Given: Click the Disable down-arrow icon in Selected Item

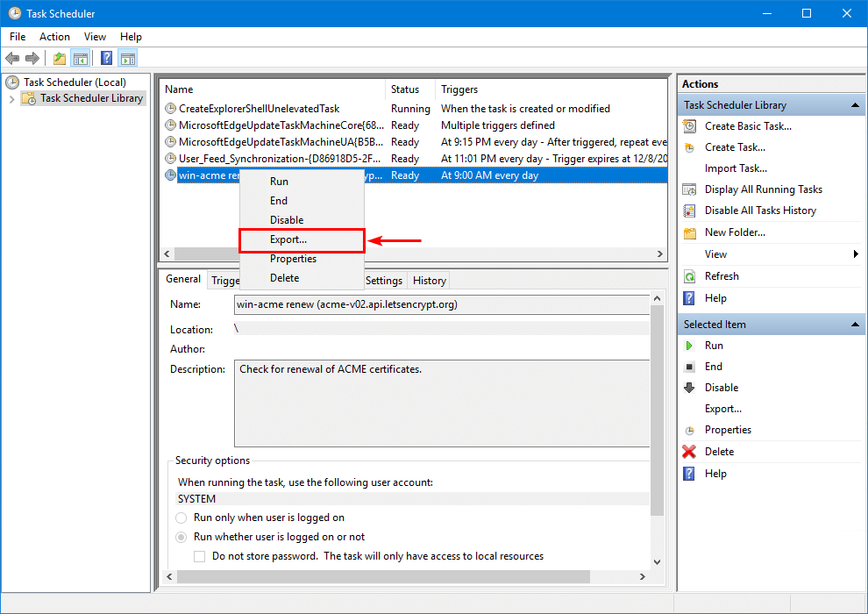Looking at the screenshot, I should [x=689, y=388].
